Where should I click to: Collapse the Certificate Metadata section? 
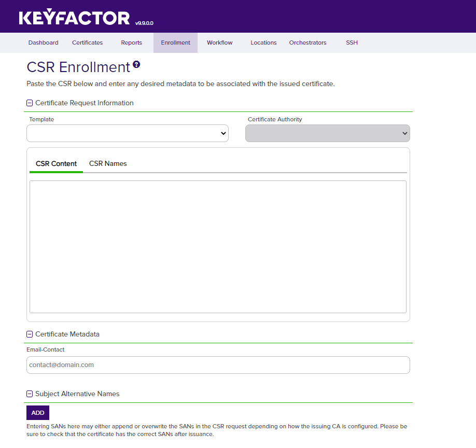pos(30,334)
